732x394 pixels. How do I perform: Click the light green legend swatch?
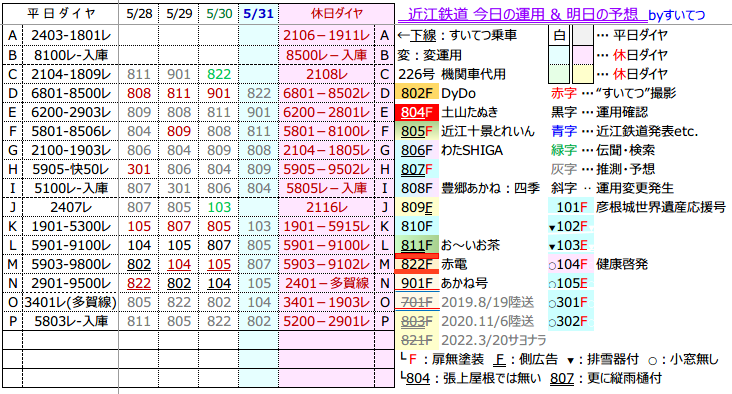point(559,74)
